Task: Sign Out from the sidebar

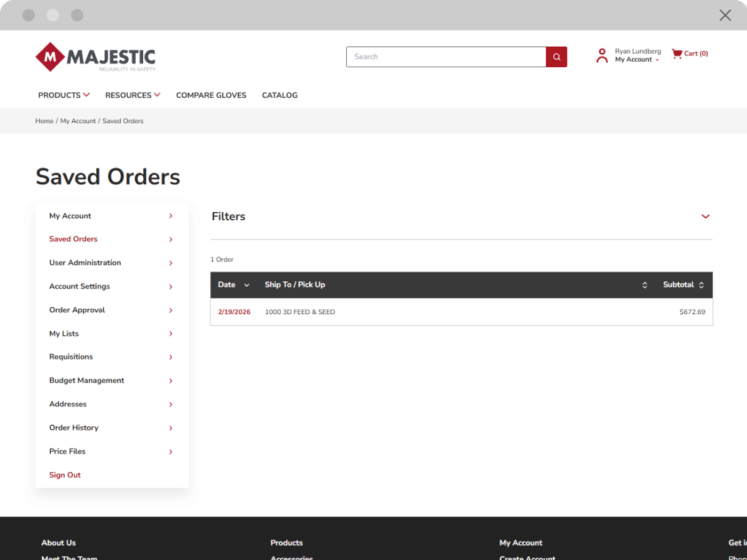Action: click(x=65, y=475)
